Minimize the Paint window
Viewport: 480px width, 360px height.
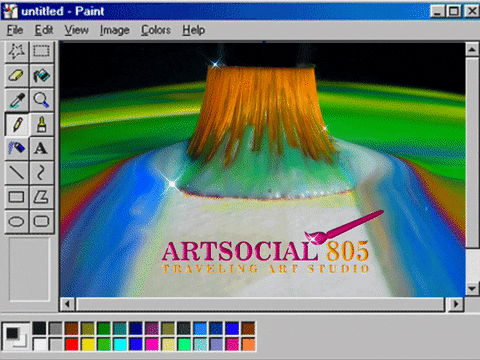[x=437, y=12]
